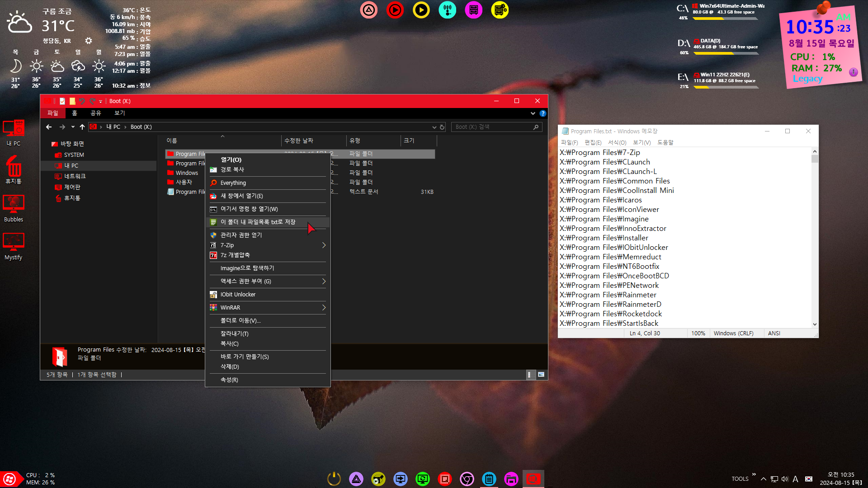Viewport: 868px width, 488px height.
Task: Click the E:\ drive usage bar
Action: pos(726,87)
